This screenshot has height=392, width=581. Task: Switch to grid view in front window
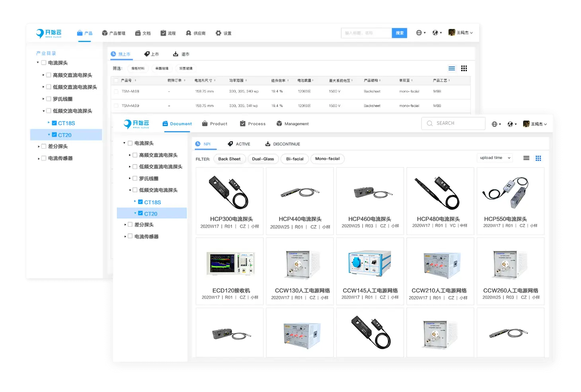[x=538, y=158]
